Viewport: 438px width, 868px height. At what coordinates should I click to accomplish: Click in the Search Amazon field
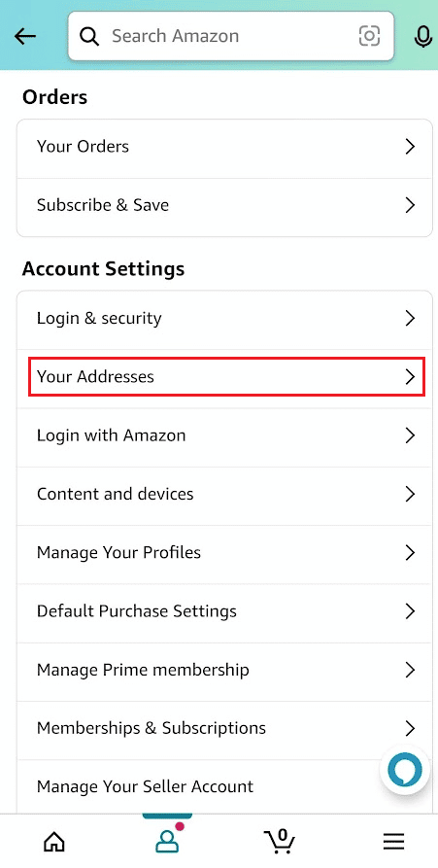point(231,36)
